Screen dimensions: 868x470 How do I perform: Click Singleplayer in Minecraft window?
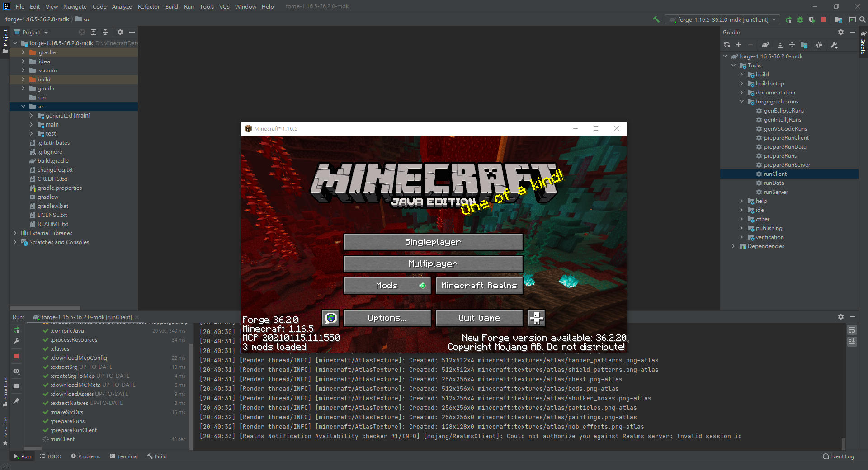pyautogui.click(x=433, y=242)
